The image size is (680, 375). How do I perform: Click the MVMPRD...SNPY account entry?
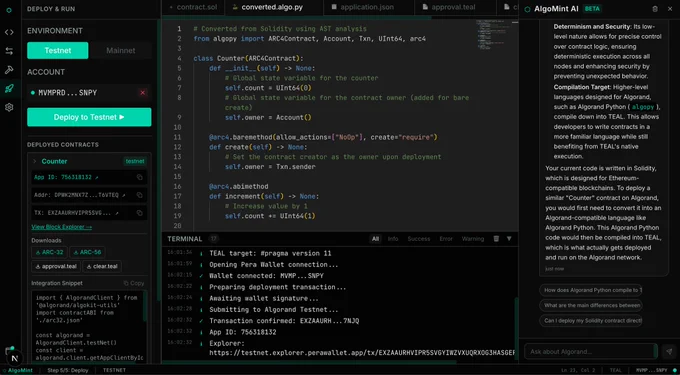89,93
